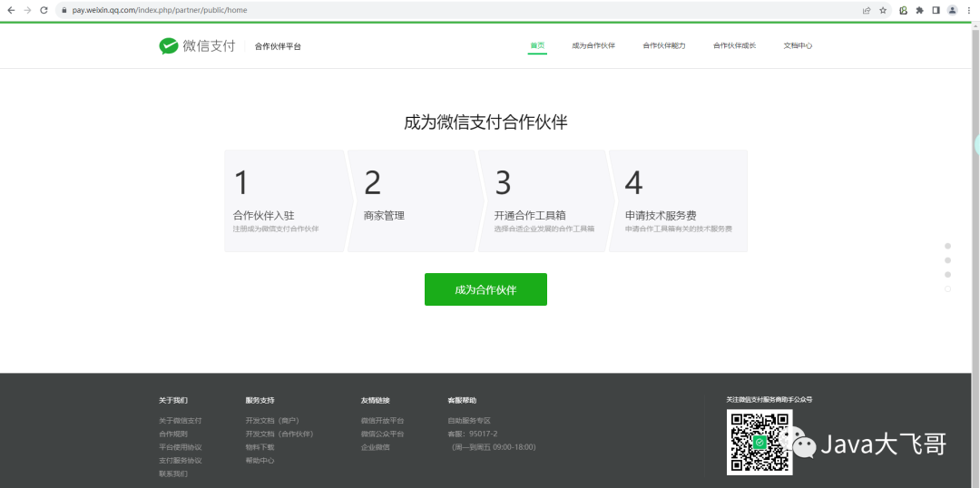Open the 自助服务专区 footer link
Viewport: 980px width, 488px height.
pos(469,421)
